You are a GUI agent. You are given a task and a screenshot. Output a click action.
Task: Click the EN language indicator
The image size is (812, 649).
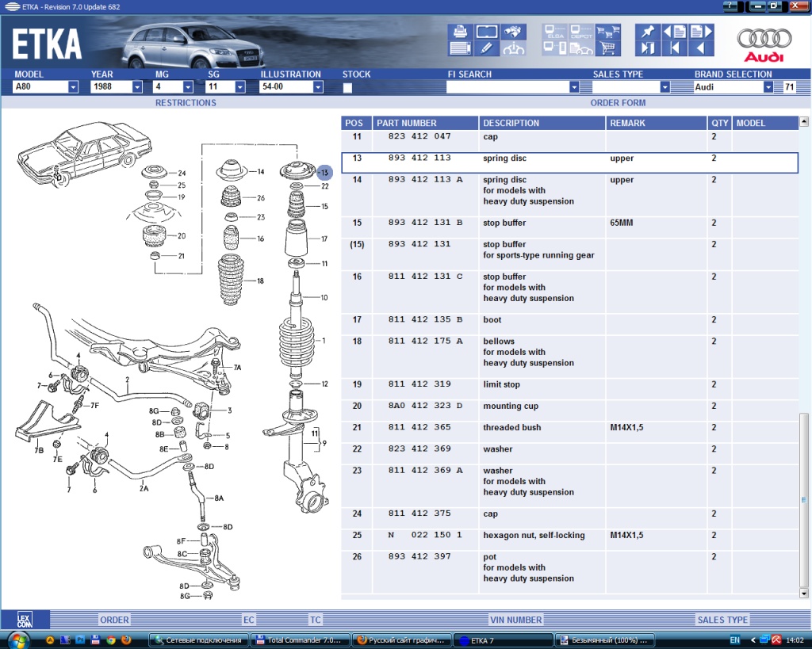pyautogui.click(x=734, y=640)
